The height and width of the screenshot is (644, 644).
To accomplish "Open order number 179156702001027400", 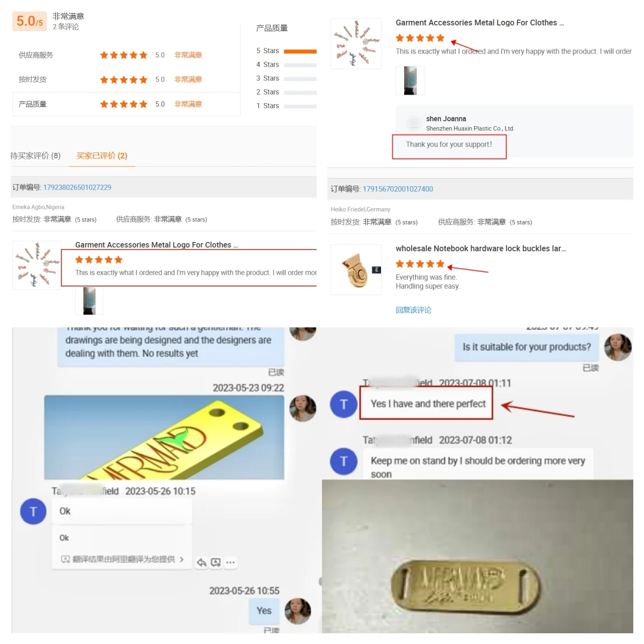I will (x=398, y=189).
